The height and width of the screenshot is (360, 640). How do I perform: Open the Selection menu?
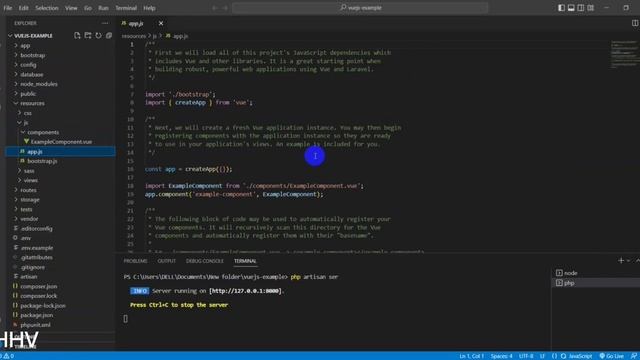[x=47, y=8]
